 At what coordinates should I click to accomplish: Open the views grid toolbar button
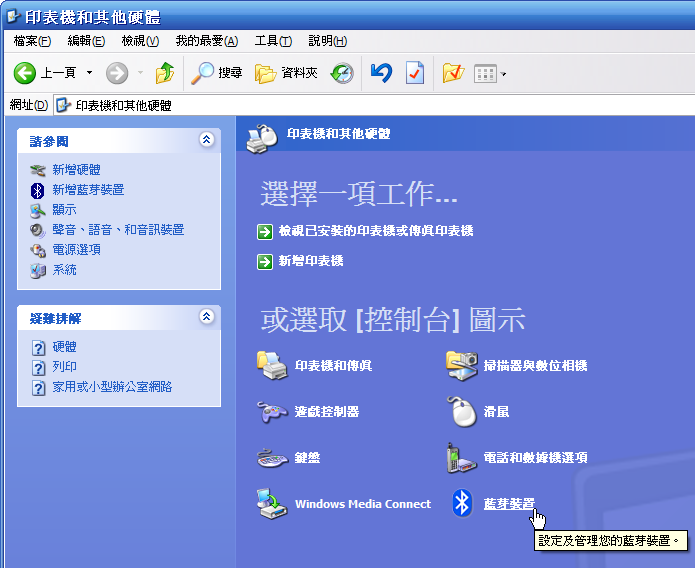pyautogui.click(x=485, y=74)
